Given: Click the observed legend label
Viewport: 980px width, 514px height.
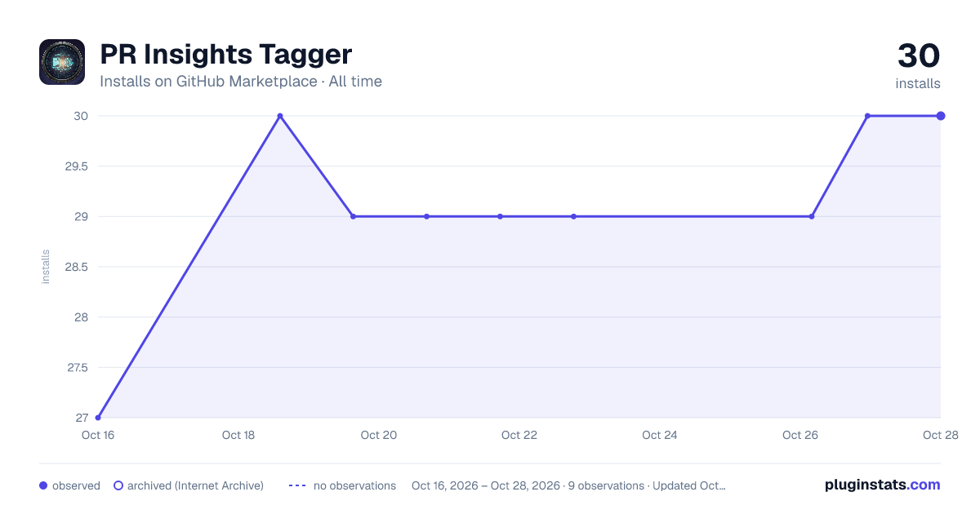Looking at the screenshot, I should pos(76,485).
